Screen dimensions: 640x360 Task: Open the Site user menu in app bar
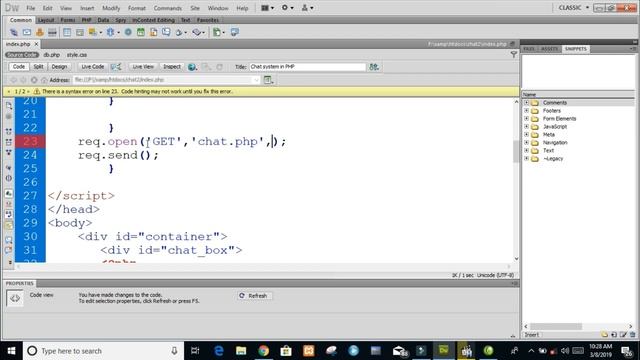[307, 8]
